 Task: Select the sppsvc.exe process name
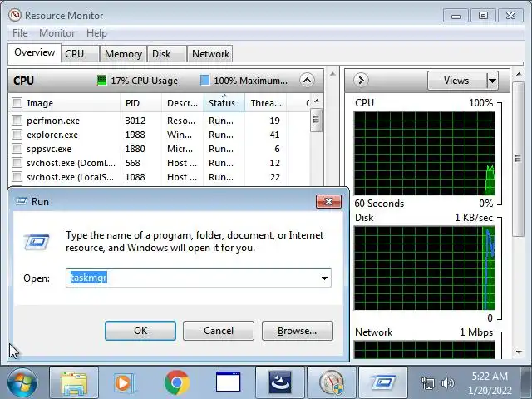click(x=49, y=149)
